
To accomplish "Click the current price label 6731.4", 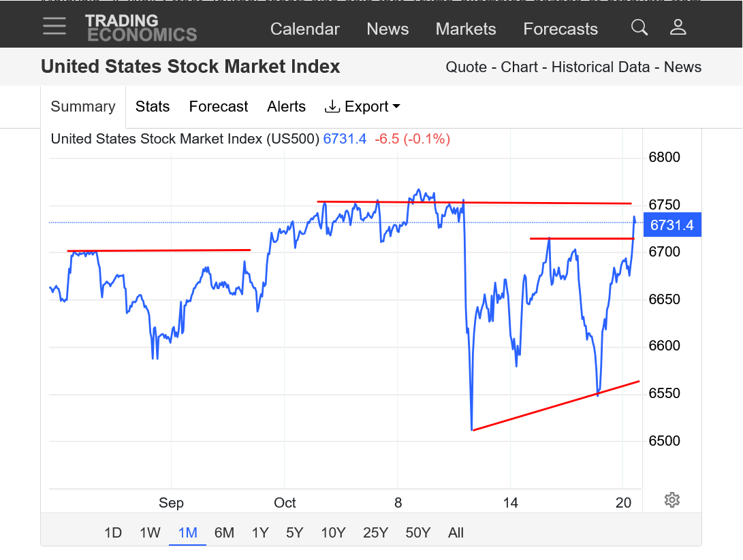I will click(x=671, y=225).
